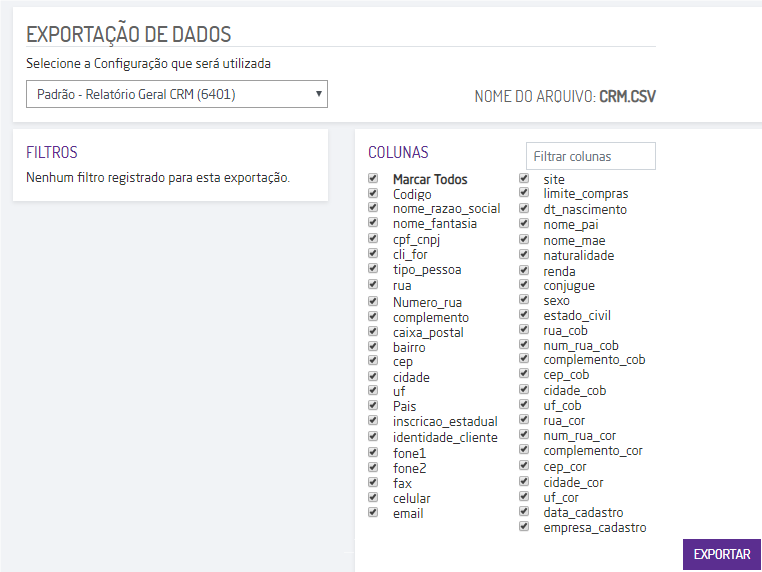Image resolution: width=762 pixels, height=572 pixels.
Task: Toggle the estado_civil checkbox
Action: [x=524, y=314]
